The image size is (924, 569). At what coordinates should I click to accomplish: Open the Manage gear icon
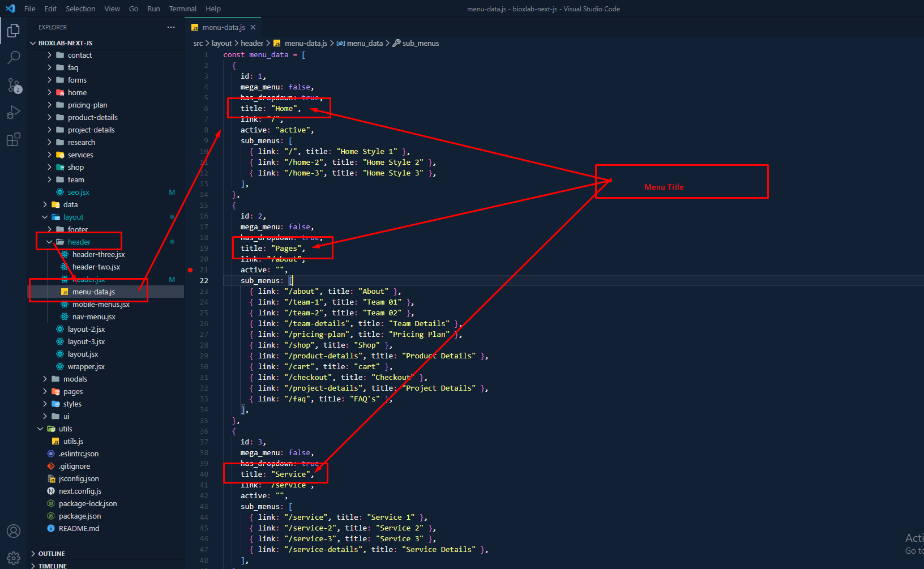(14, 558)
